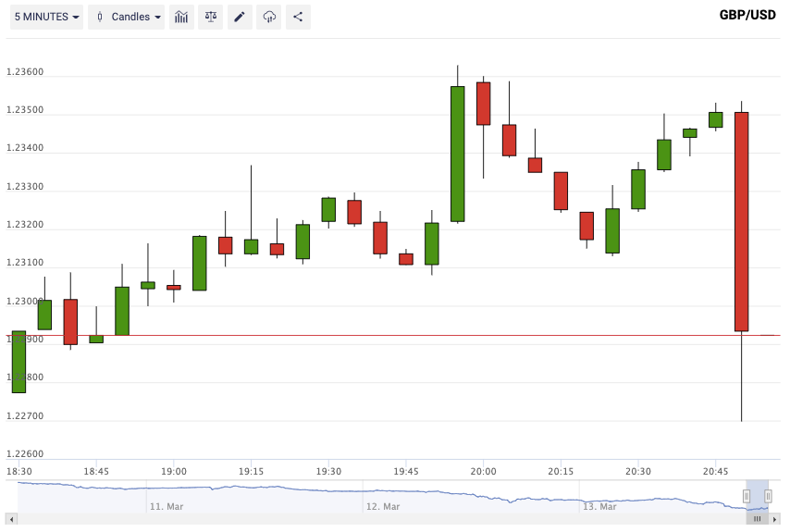
Task: Click the 11. Mar navigator date label
Action: pos(167,507)
